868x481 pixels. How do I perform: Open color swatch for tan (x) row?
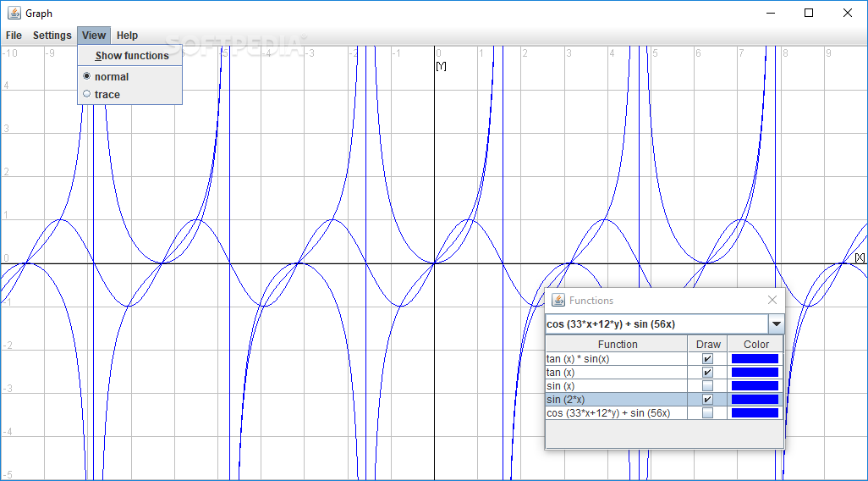tap(755, 373)
